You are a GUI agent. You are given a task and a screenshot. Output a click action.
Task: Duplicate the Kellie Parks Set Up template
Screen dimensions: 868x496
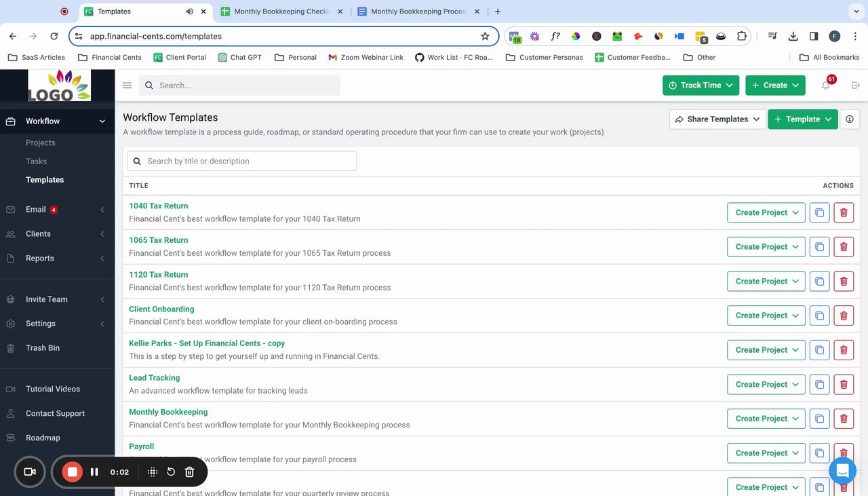coord(819,350)
